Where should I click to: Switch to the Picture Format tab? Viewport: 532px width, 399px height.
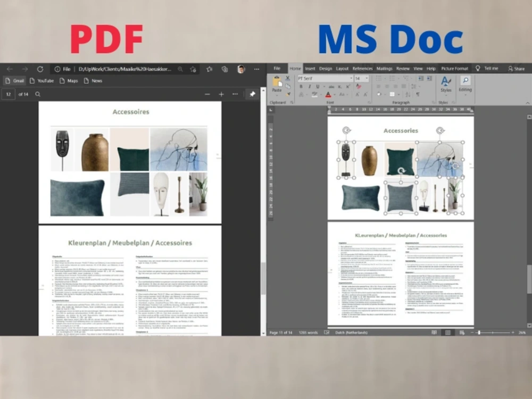[x=455, y=69]
